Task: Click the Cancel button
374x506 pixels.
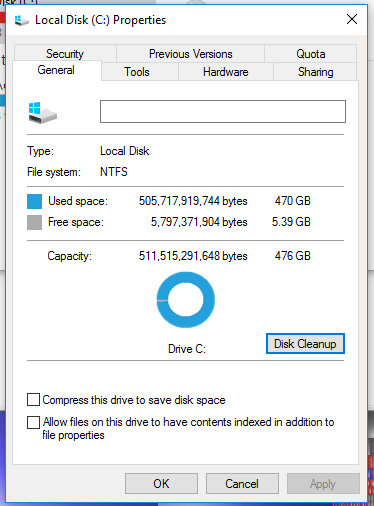Action: 242,483
